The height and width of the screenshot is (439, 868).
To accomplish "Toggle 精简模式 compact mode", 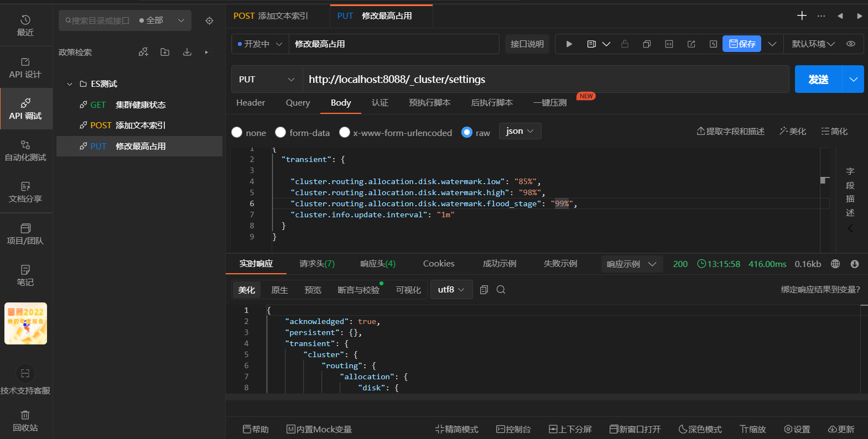I will pos(456,429).
